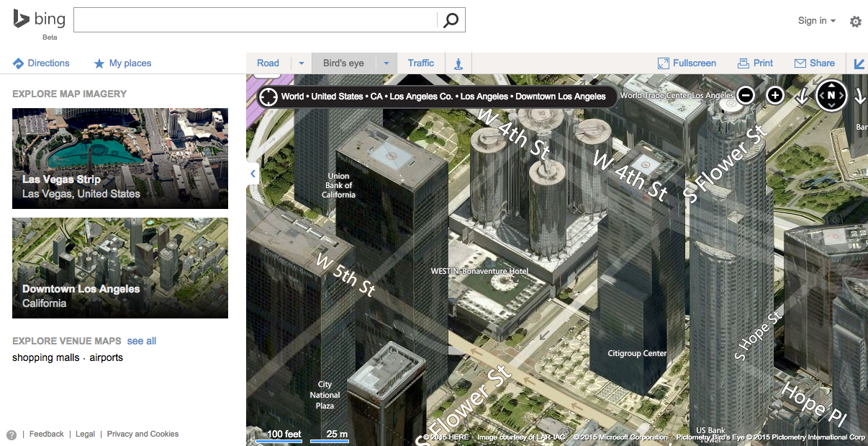
Task: Activate the Streetside person icon
Action: coord(458,63)
